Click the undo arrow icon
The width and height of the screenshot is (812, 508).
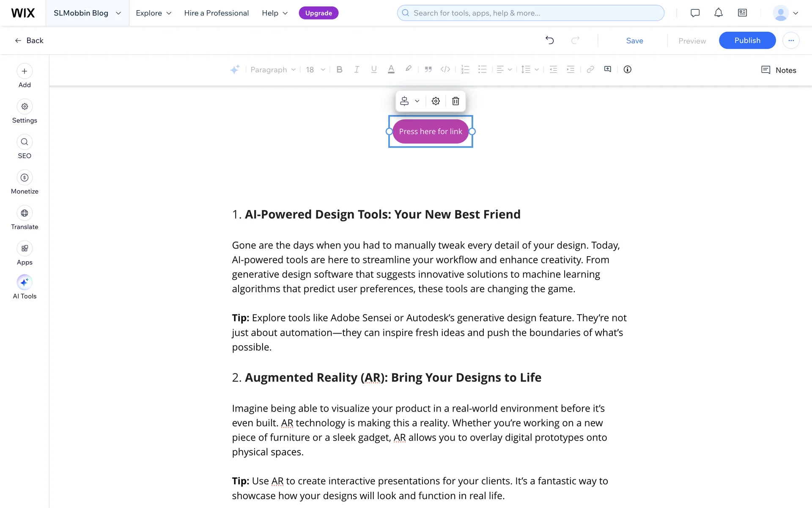(x=549, y=40)
